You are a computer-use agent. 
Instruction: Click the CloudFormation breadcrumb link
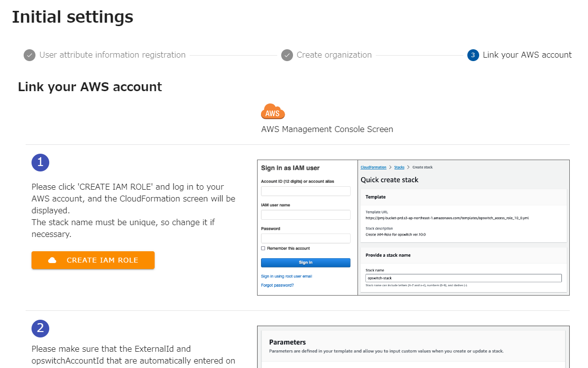tap(373, 167)
